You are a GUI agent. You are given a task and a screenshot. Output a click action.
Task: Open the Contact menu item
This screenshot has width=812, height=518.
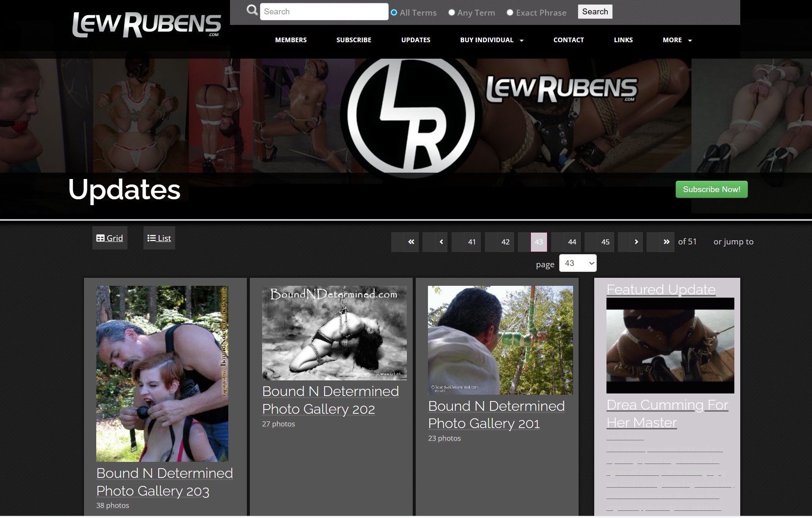pos(568,40)
